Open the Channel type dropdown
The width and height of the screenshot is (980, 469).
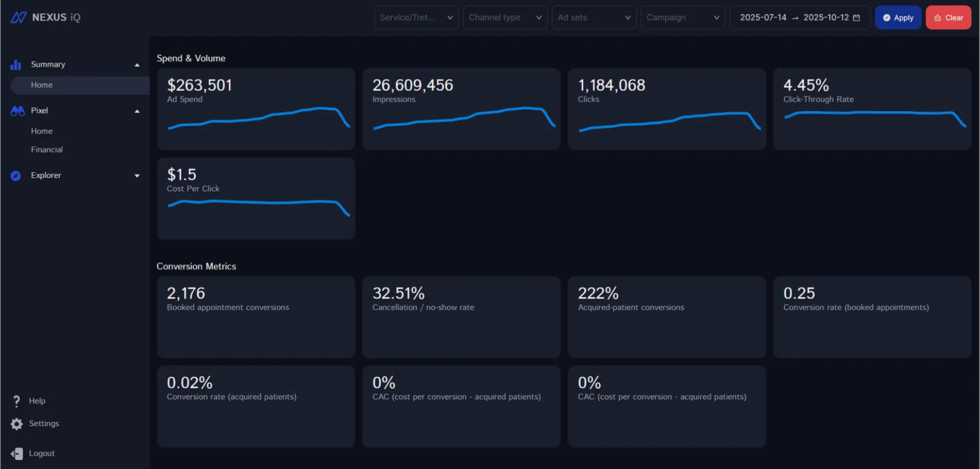click(504, 17)
